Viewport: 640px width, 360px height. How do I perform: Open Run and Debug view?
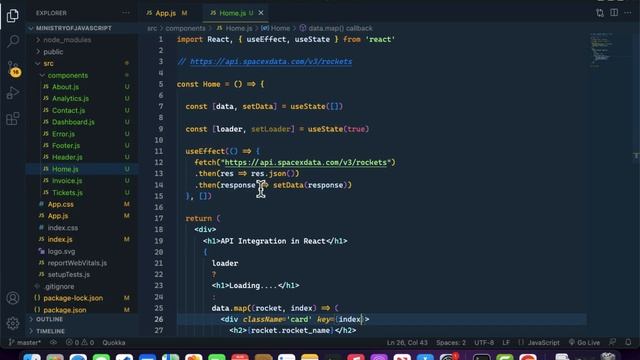click(x=13, y=93)
